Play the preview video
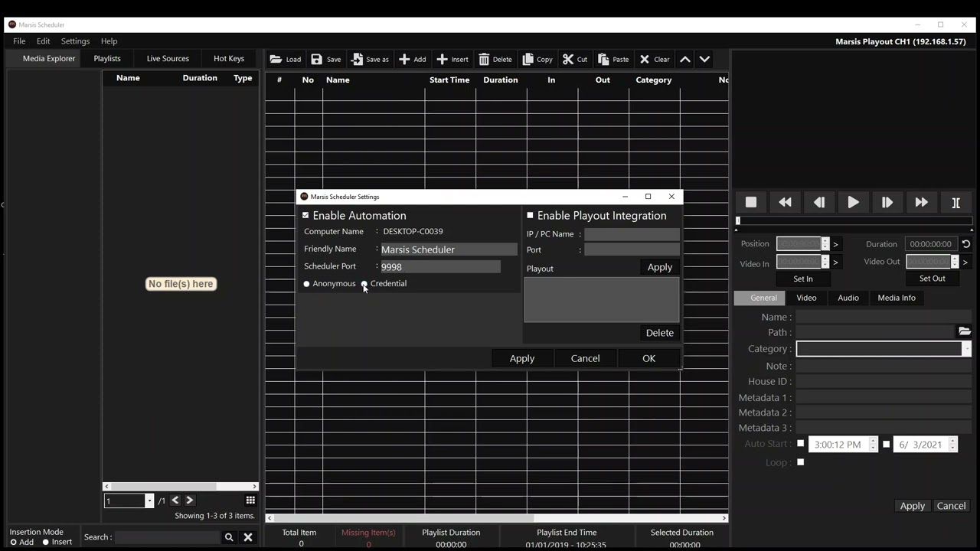Viewport: 980px width, 551px height. coord(853,202)
